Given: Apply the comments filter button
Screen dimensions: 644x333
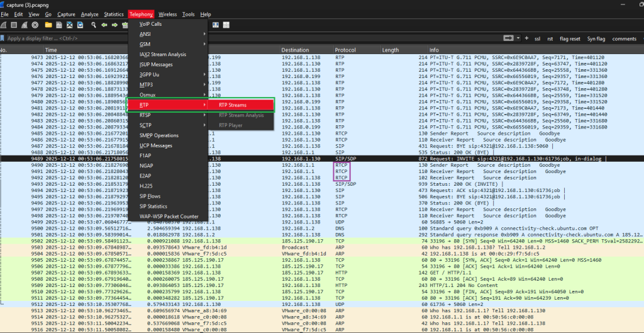Looking at the screenshot, I should tap(624, 38).
